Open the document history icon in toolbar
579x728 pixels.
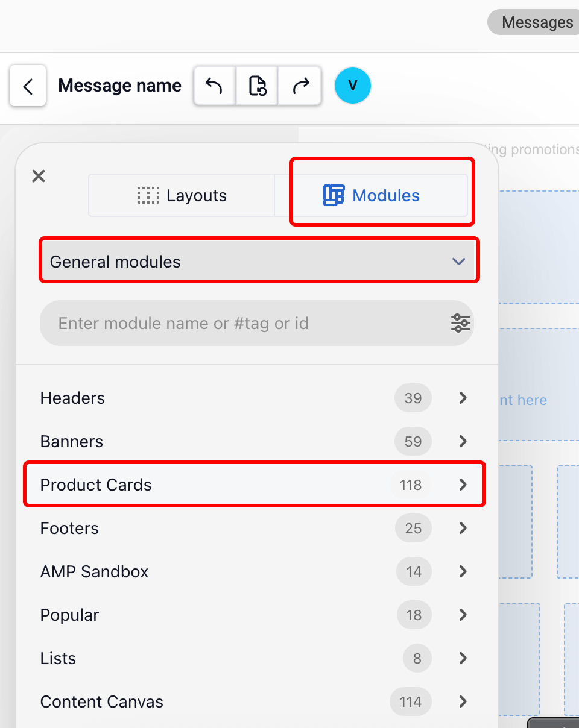pos(257,86)
